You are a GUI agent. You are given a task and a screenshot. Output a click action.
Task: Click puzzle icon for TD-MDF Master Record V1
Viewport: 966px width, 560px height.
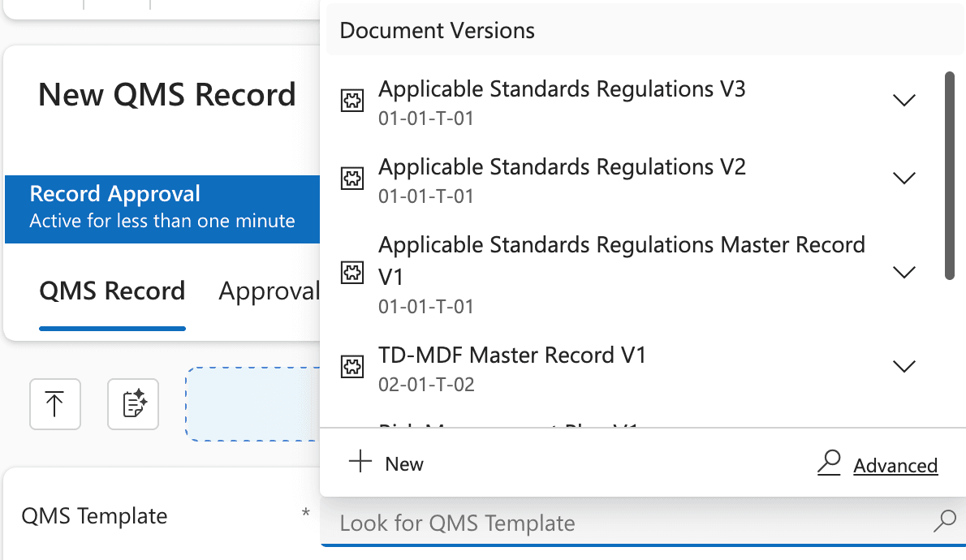coord(352,367)
